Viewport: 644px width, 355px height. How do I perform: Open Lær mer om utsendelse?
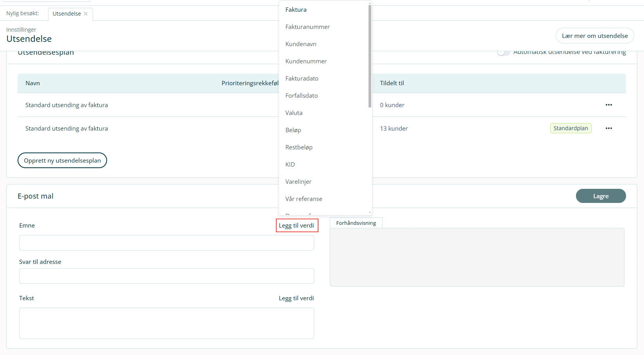click(594, 36)
